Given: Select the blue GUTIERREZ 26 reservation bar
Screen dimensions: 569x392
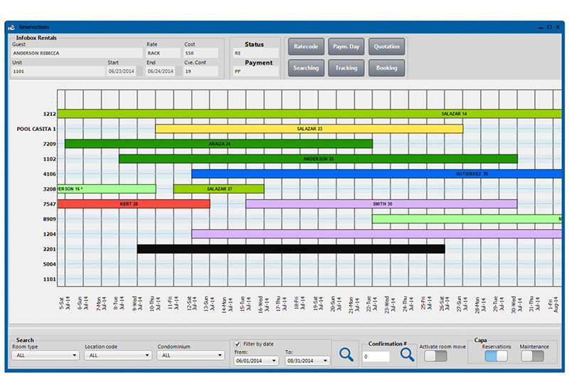Looking at the screenshot, I should click(377, 174).
